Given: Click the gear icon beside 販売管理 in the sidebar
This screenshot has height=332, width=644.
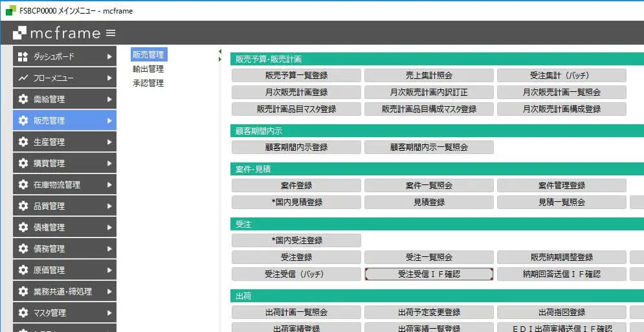Looking at the screenshot, I should click(23, 121).
